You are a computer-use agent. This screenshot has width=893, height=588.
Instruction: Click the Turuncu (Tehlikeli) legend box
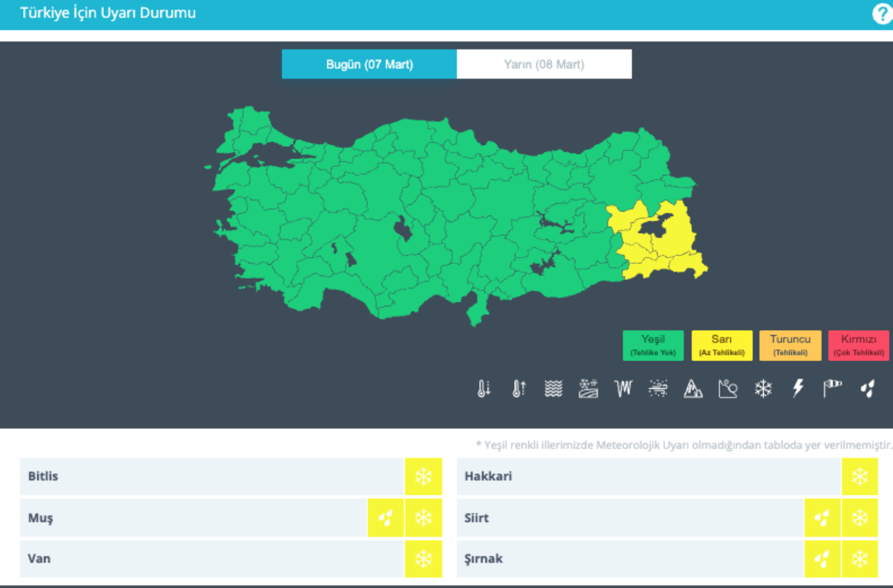[790, 345]
